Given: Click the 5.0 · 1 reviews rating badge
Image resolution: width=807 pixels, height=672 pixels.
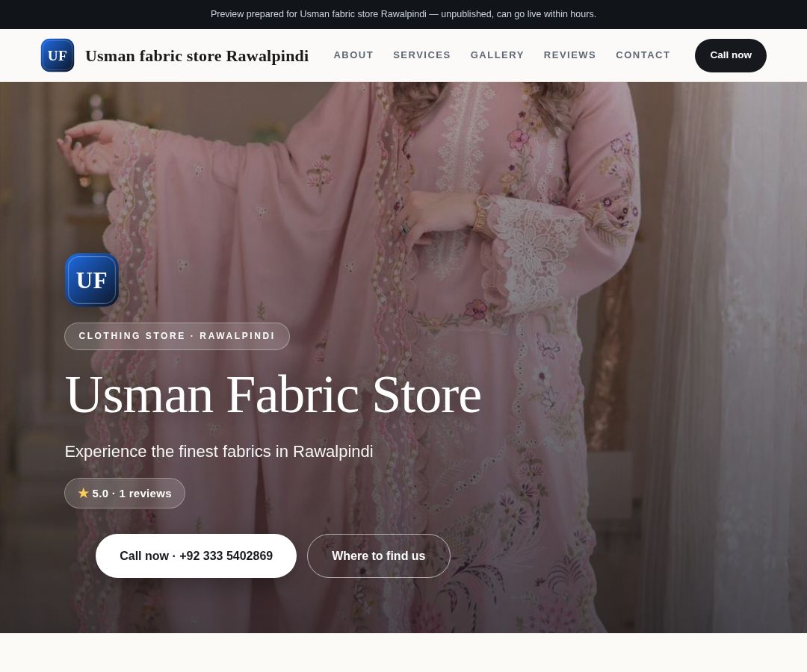Looking at the screenshot, I should click(x=125, y=493).
